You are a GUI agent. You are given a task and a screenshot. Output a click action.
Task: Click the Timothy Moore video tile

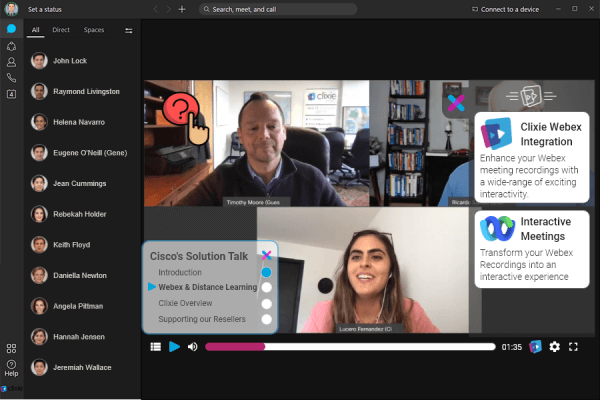point(257,143)
